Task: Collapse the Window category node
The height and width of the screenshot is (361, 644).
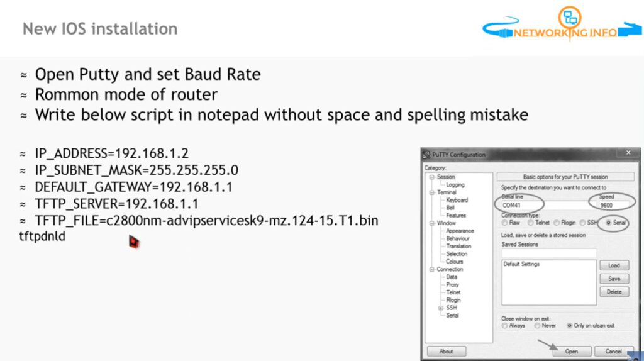Action: (x=431, y=223)
